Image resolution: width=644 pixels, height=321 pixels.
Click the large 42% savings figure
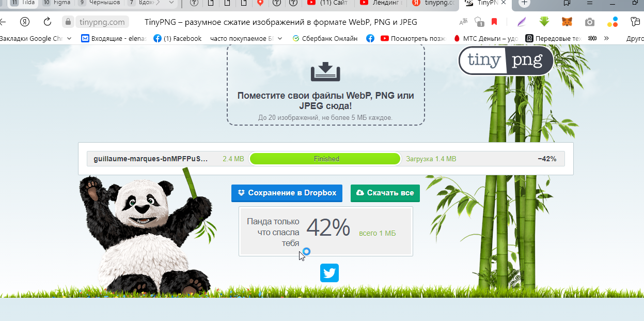pyautogui.click(x=328, y=228)
